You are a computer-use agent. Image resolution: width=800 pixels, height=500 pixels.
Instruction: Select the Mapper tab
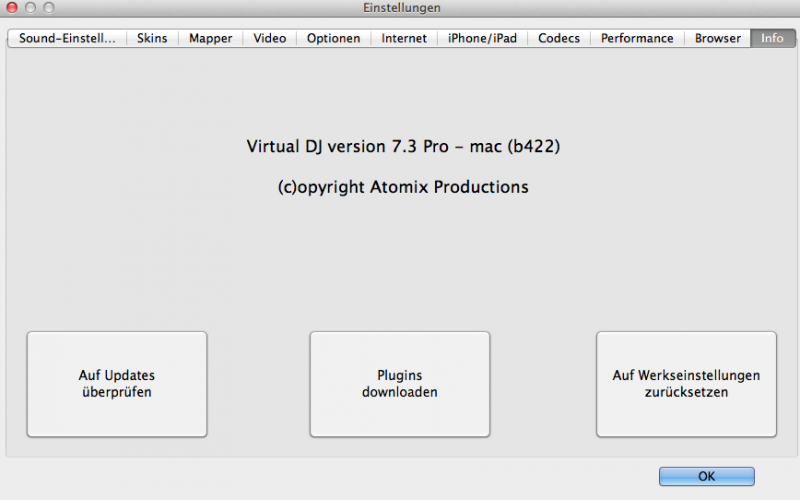210,38
